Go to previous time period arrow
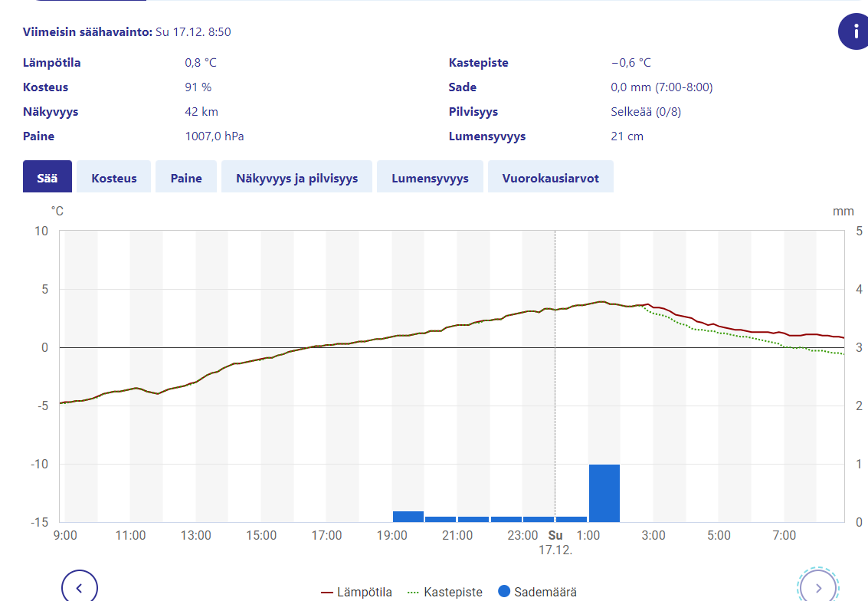The width and height of the screenshot is (868, 601). pos(80,588)
